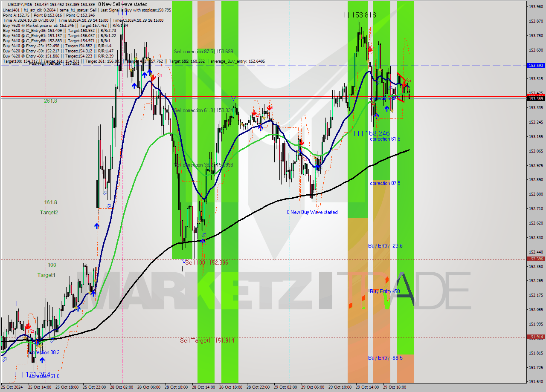Viewport: 546px width, 392px height.
Task: Select the '29 Oct 18:00' time label
Action: pos(395,387)
